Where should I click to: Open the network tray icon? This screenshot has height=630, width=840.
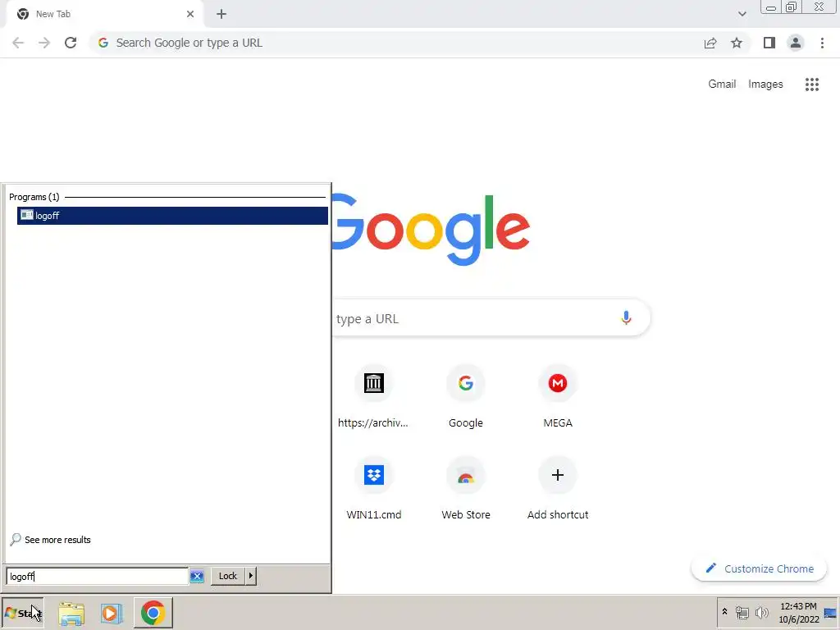click(742, 612)
